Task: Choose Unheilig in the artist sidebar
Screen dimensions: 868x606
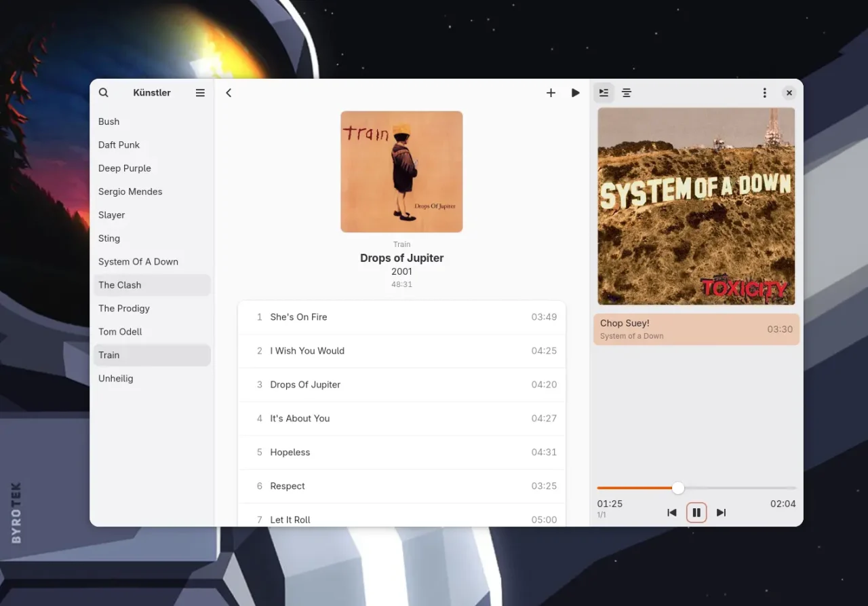Action: click(115, 378)
